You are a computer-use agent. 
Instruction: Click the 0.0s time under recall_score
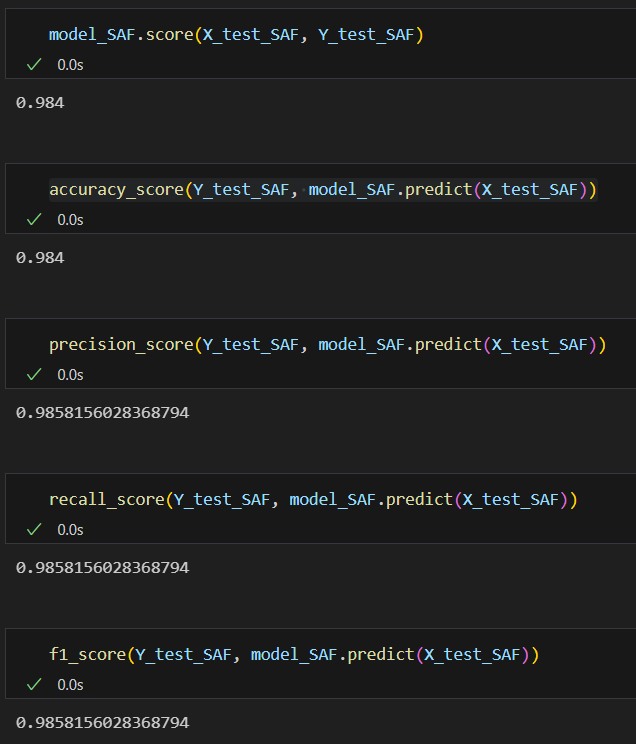(x=70, y=530)
